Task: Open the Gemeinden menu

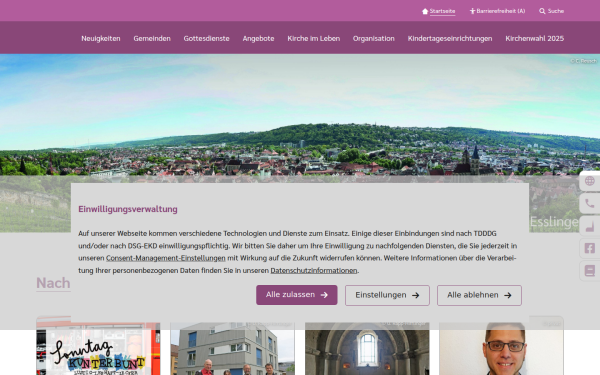Action: (x=152, y=38)
